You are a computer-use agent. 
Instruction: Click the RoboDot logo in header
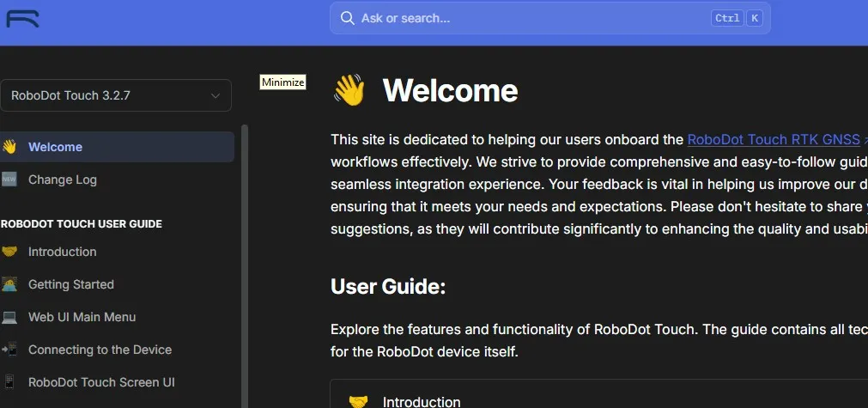tap(22, 18)
